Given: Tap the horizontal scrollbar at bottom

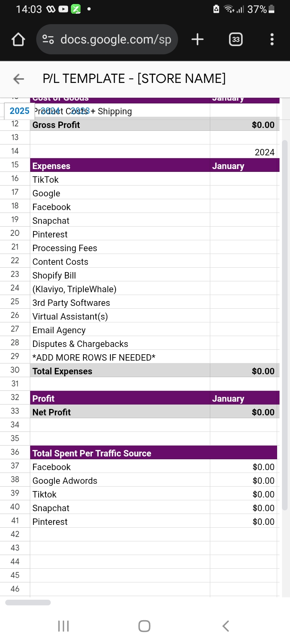Looking at the screenshot, I should point(28,603).
